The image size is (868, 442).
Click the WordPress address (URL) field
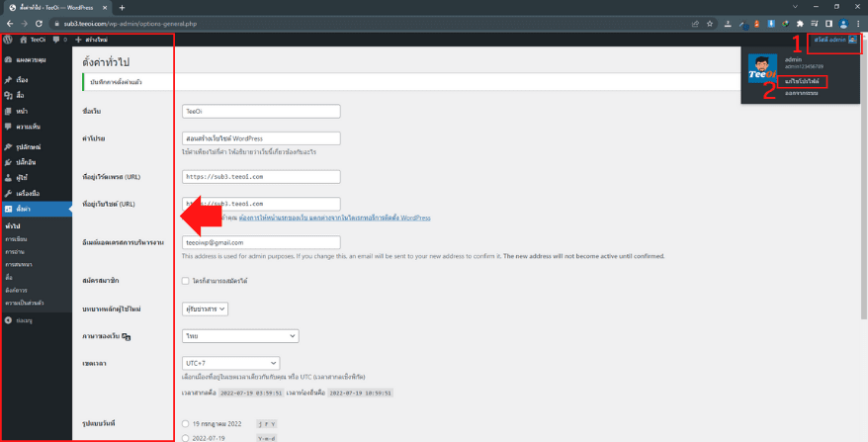coord(261,177)
